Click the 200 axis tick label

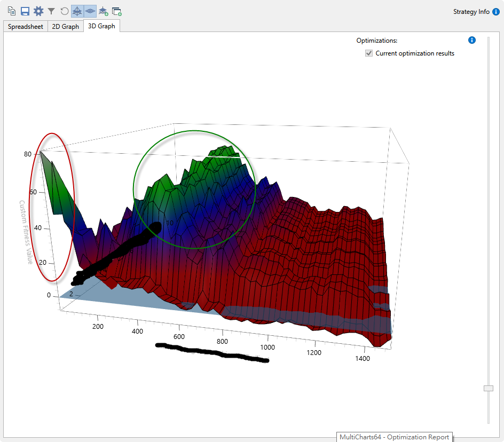click(x=98, y=327)
